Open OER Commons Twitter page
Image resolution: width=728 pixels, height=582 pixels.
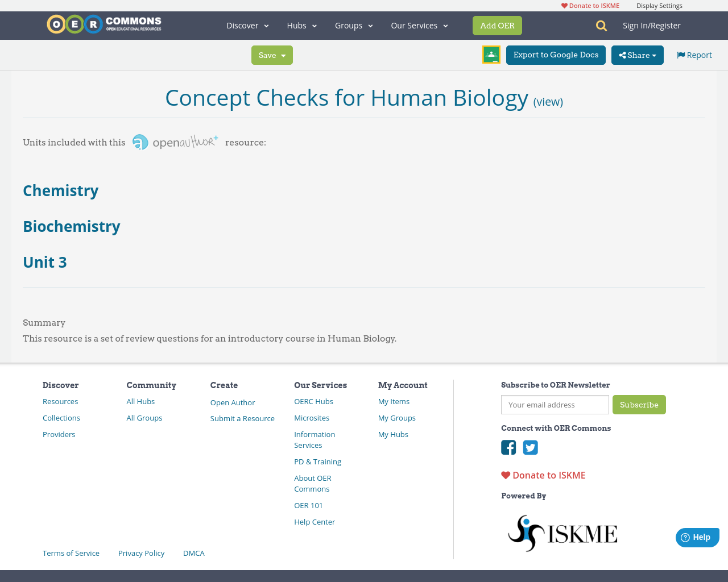(x=530, y=447)
